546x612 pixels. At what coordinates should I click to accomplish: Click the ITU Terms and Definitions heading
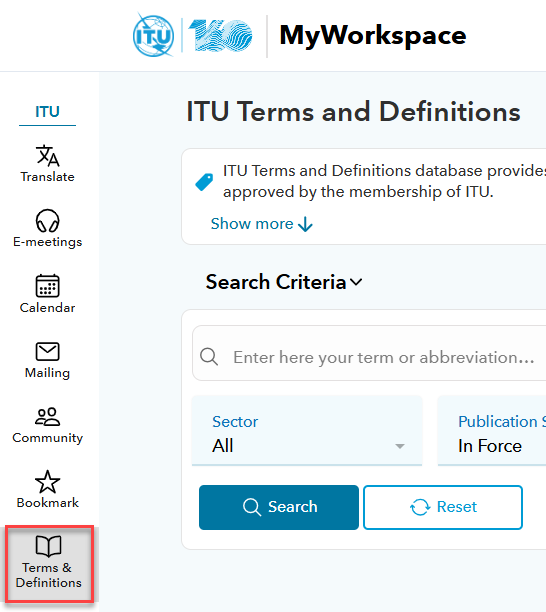pyautogui.click(x=353, y=112)
